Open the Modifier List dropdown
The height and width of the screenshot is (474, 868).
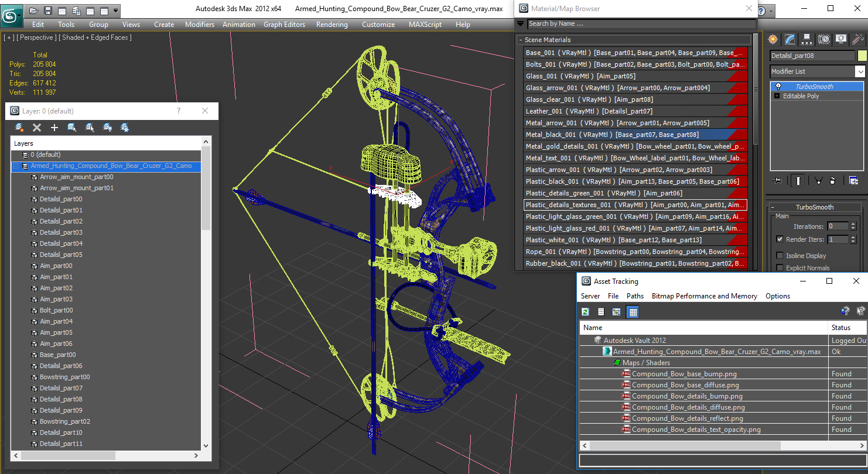[x=860, y=71]
